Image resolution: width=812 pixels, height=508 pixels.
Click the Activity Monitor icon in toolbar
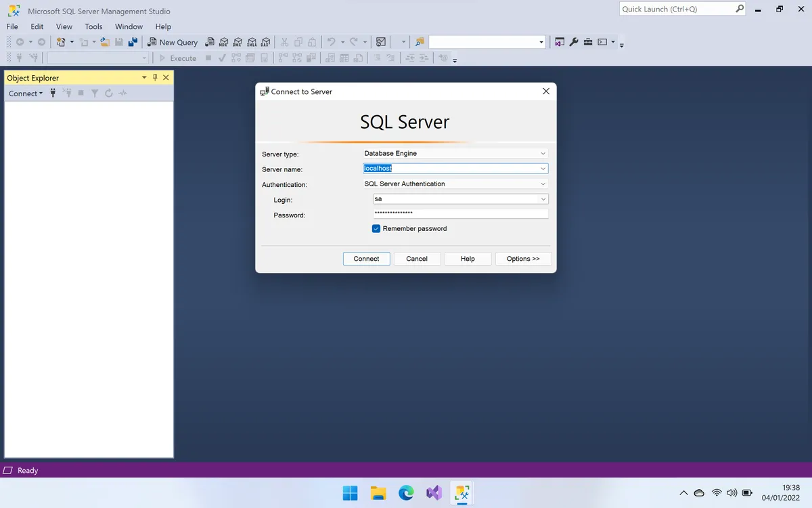[x=381, y=42]
